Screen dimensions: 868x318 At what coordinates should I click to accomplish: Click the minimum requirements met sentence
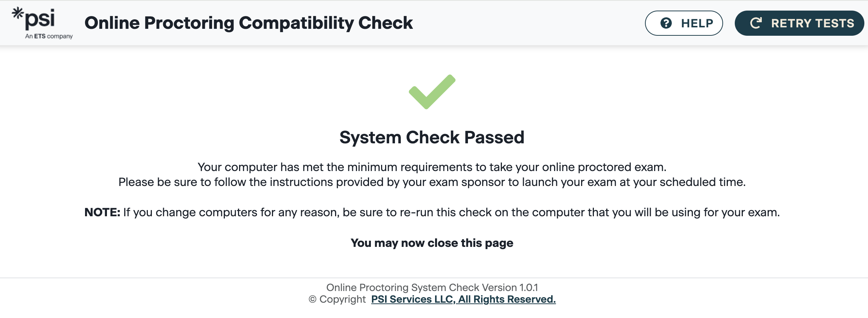pyautogui.click(x=432, y=167)
